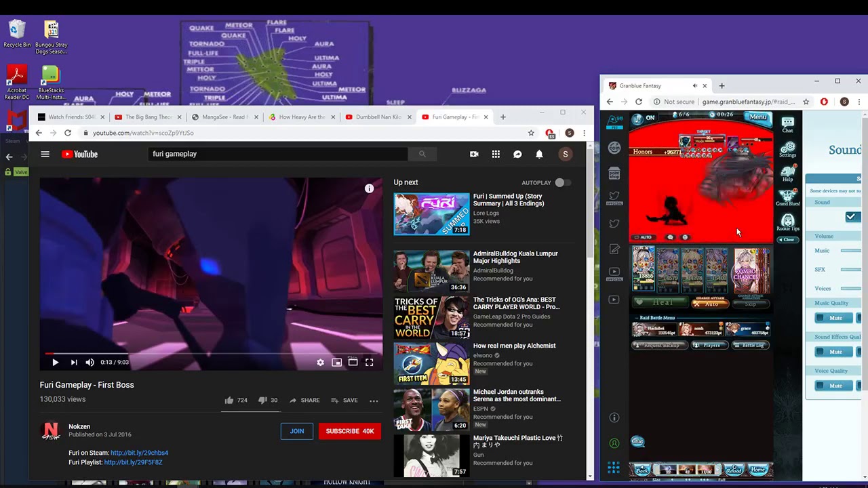Close the Granblue side menu
Screen dimensions: 868x488
click(x=787, y=239)
